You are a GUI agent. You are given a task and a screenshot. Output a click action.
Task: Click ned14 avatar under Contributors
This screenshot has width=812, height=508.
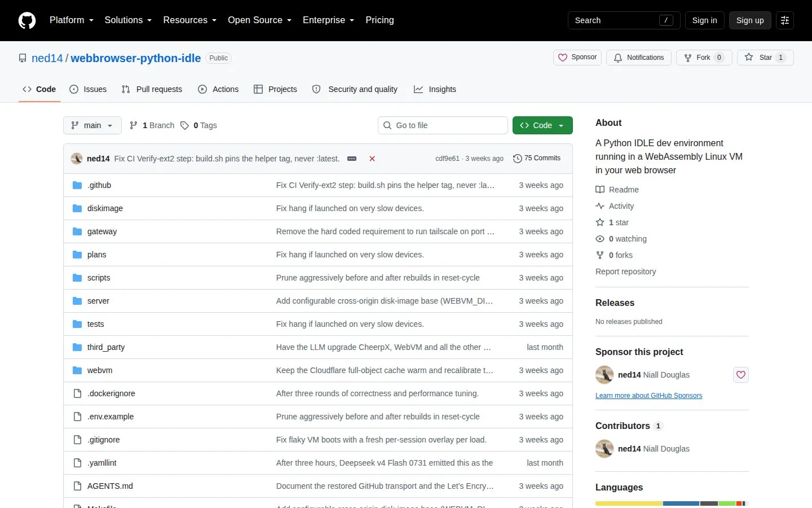(x=604, y=449)
